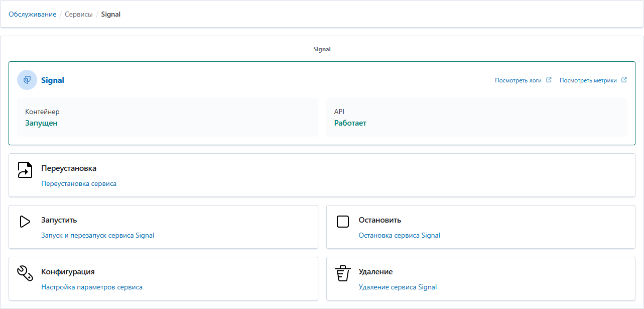Click the centered Signal page heading
Screen dimensions: 644x309
pyautogui.click(x=322, y=49)
